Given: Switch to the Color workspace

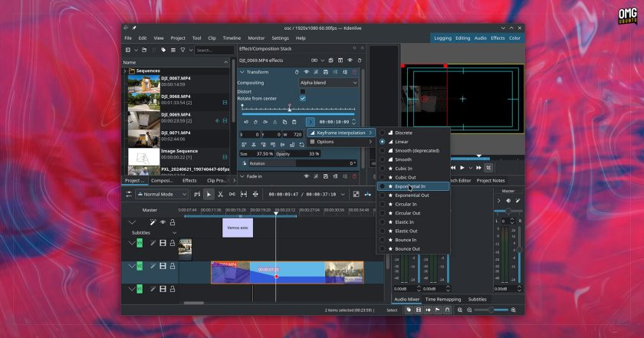Looking at the screenshot, I should tap(514, 38).
